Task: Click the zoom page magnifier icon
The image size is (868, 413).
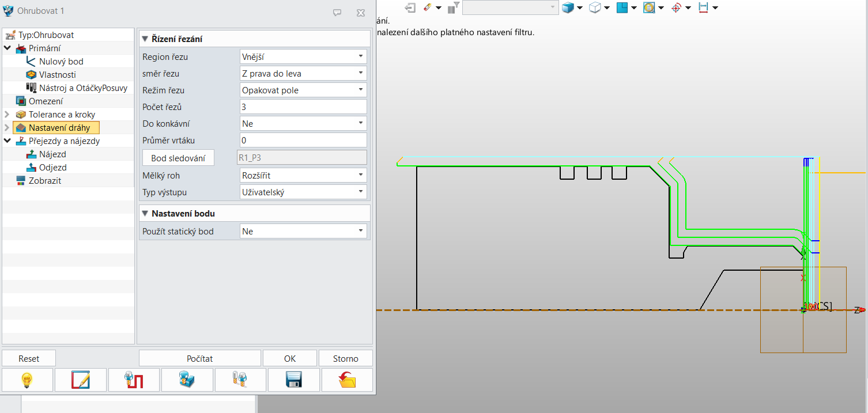Action: click(x=649, y=7)
